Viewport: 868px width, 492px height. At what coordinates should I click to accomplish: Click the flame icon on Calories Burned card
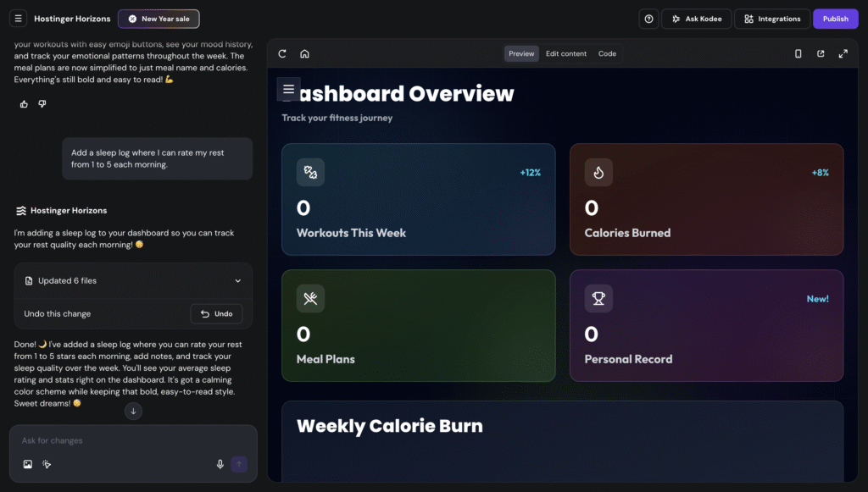tap(598, 172)
